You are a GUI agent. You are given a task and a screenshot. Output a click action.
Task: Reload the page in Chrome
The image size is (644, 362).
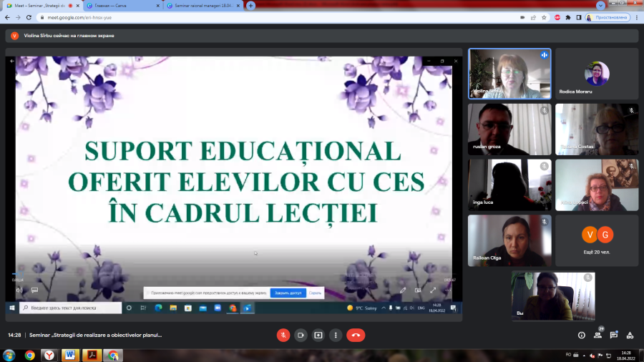pos(29,18)
